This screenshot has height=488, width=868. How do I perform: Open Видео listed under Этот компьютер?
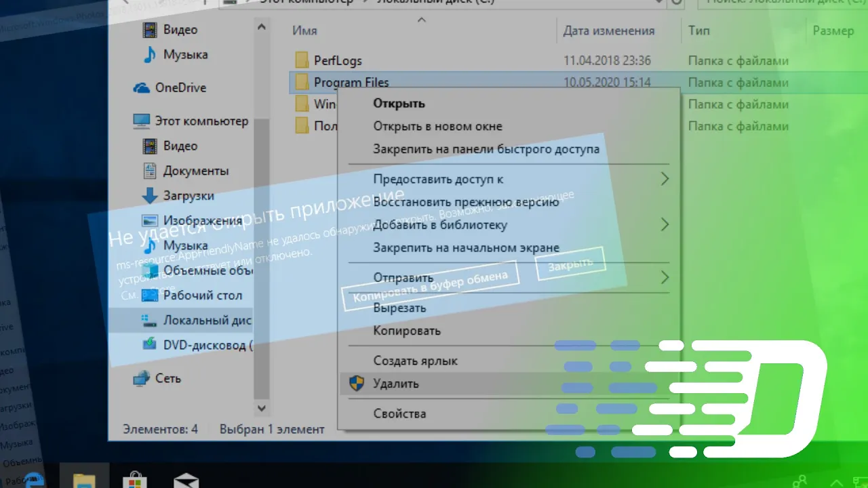tap(180, 146)
